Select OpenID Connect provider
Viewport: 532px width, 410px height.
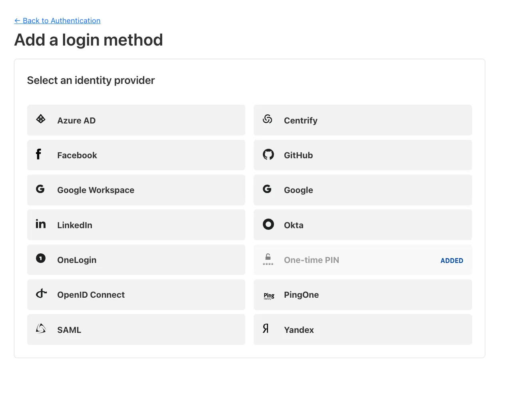[x=136, y=295]
